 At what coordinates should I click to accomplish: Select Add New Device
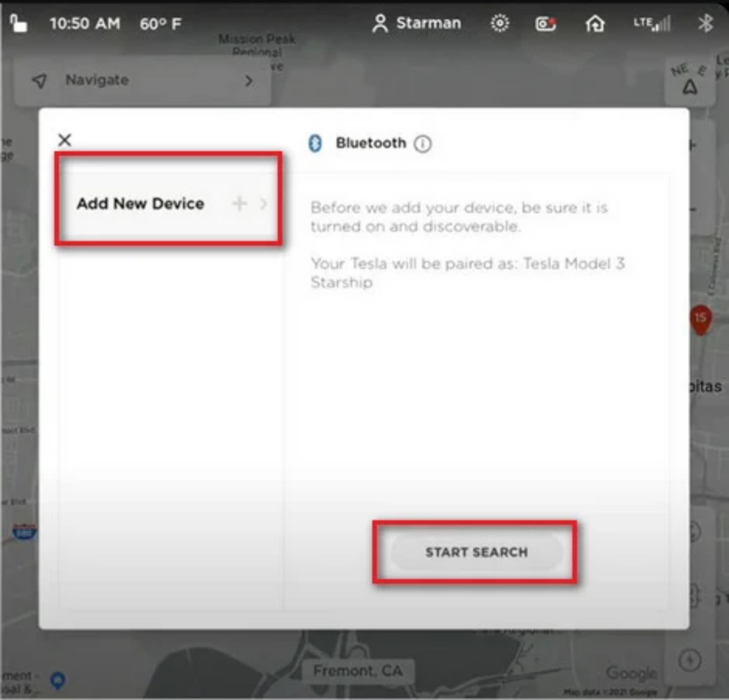[168, 203]
